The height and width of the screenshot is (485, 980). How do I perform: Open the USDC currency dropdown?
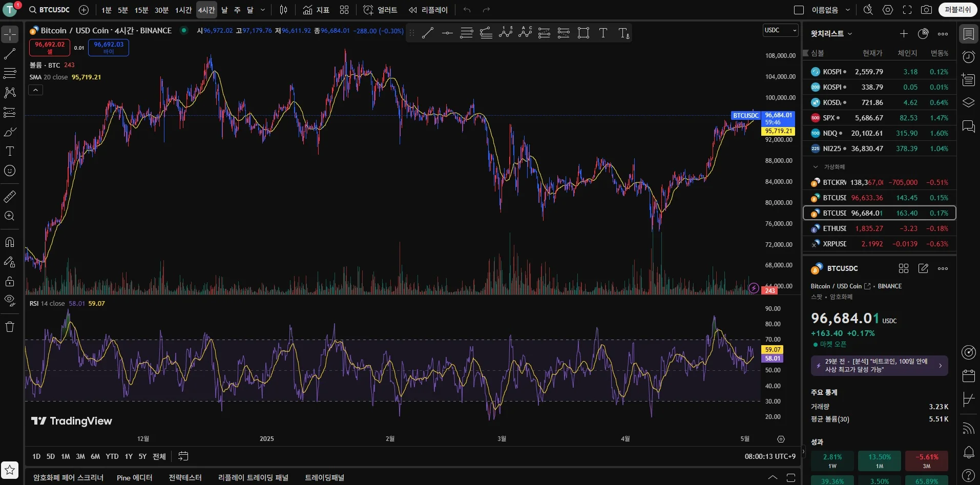(780, 30)
